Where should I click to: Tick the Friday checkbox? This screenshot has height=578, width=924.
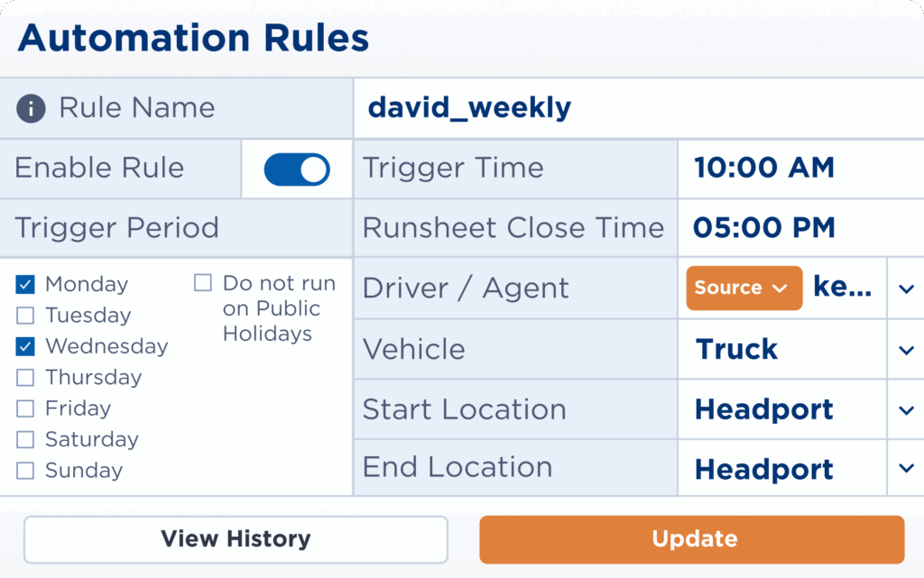(x=26, y=408)
